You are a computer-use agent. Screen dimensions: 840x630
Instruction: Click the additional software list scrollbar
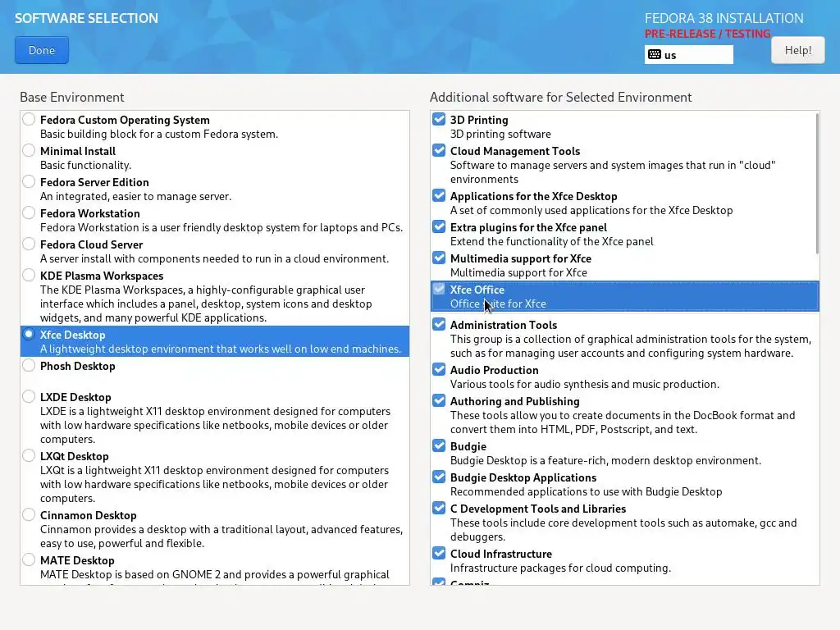817,183
